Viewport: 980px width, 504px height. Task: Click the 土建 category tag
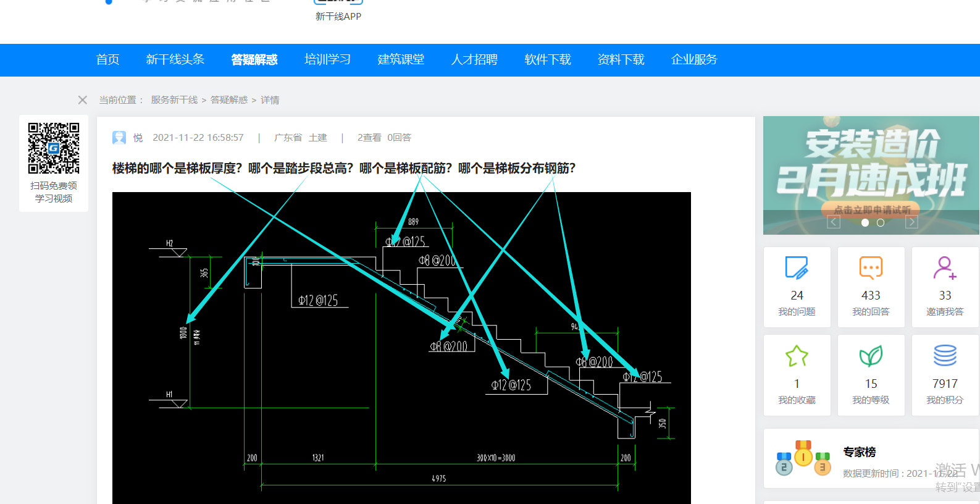318,138
